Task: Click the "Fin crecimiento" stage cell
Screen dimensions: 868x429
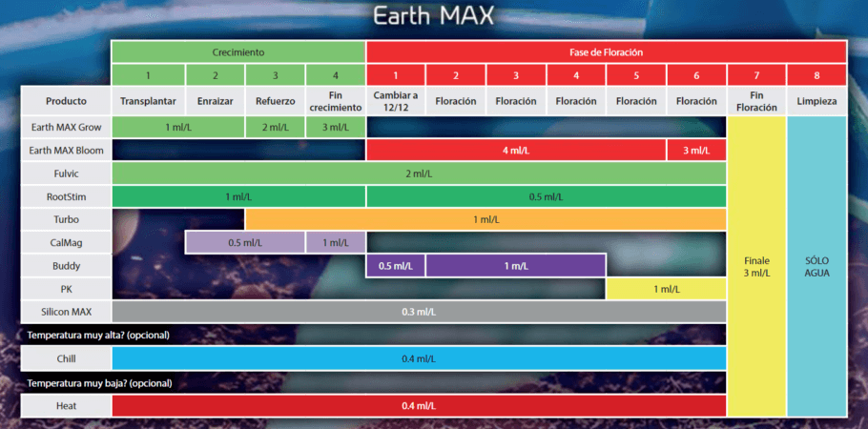Action: [336, 101]
